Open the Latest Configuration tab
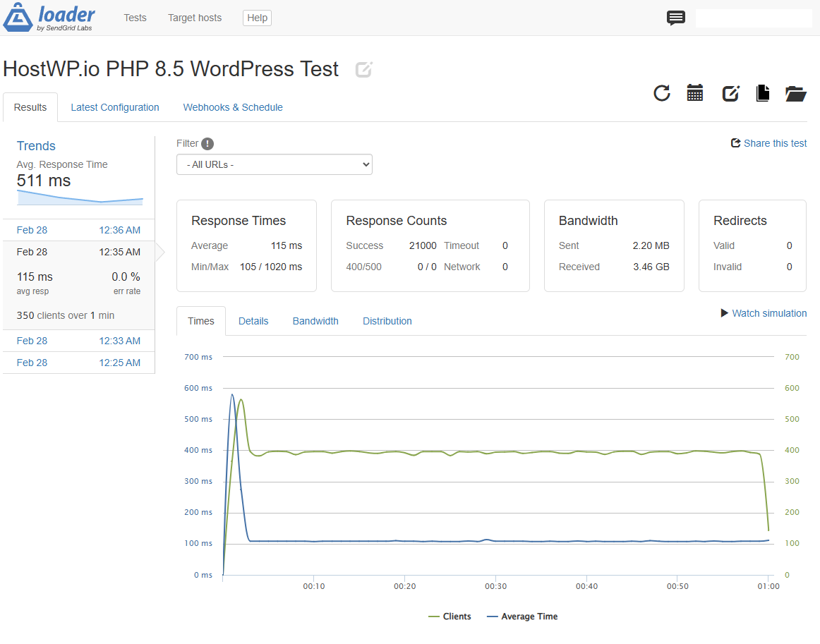Image resolution: width=820 pixels, height=644 pixels. 115,107
